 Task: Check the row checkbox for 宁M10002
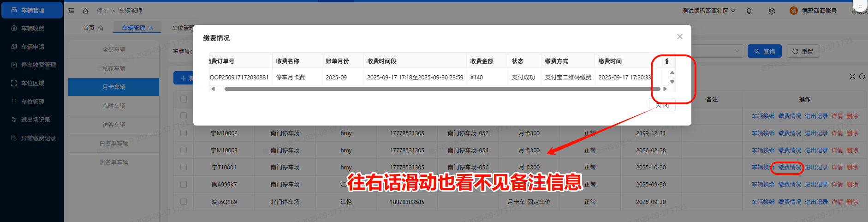click(184, 133)
